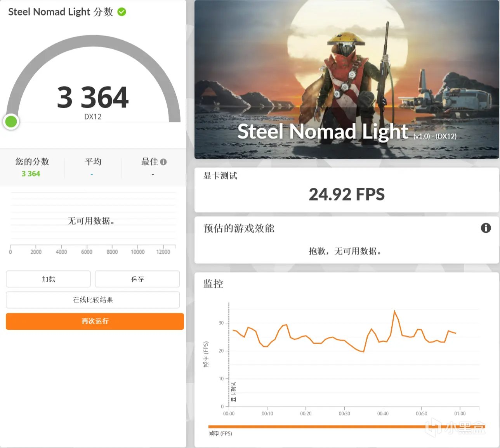This screenshot has width=500, height=448.
Task: Click the 00:30 time label on the chart
Action: tap(344, 413)
